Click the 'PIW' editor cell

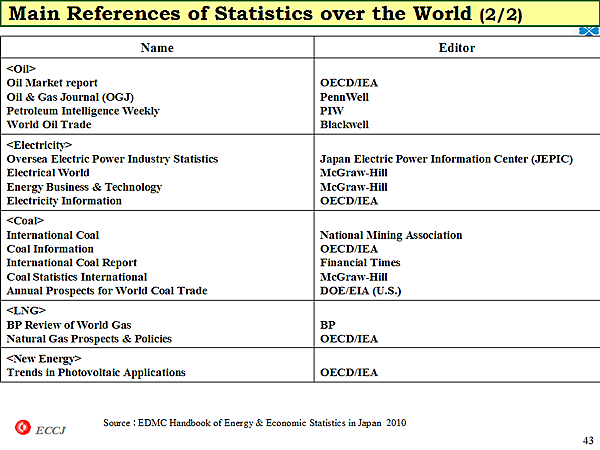[332, 111]
